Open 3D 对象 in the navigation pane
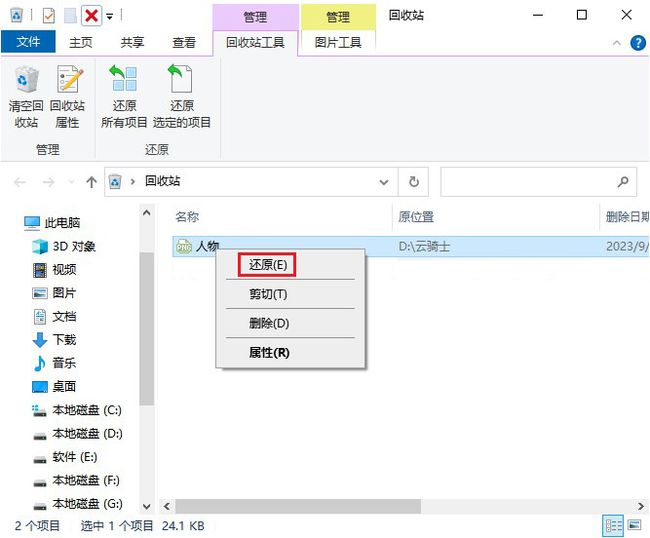 pos(64,247)
